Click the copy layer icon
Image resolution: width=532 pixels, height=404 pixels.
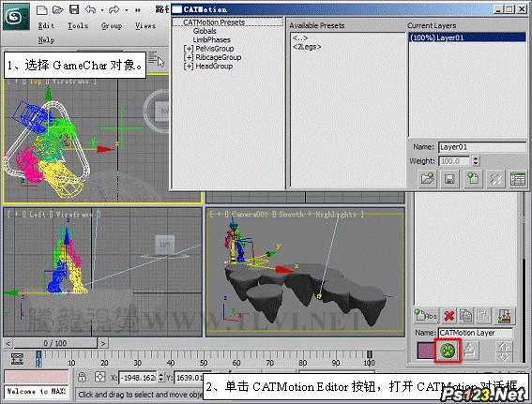coord(465,316)
